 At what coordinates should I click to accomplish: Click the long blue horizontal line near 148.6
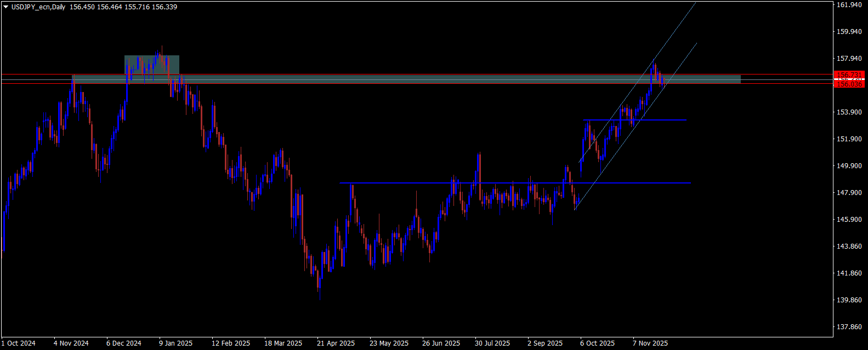(x=514, y=183)
